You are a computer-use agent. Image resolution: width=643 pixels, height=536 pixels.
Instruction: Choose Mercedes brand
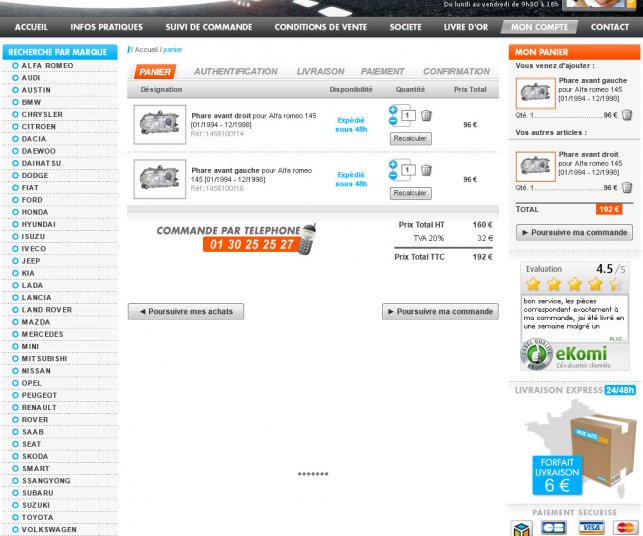click(42, 334)
